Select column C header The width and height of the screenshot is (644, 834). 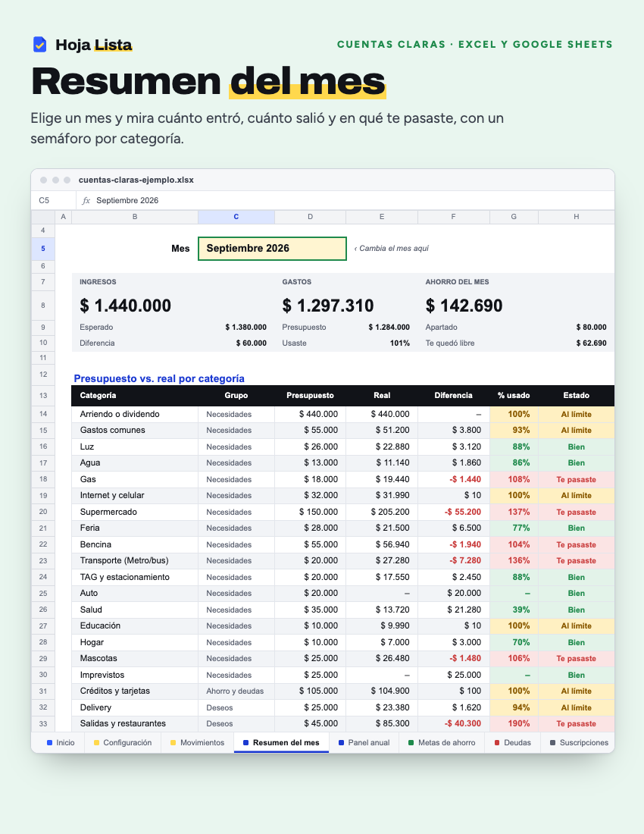pyautogui.click(x=236, y=217)
